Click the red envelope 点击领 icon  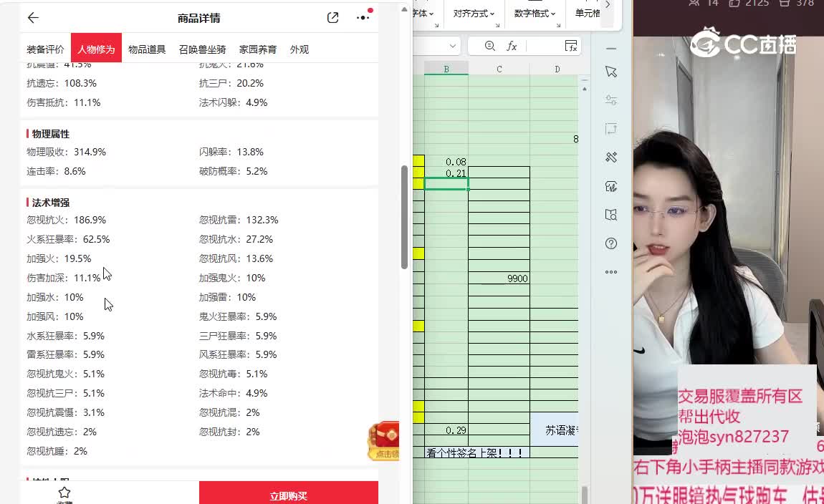point(384,441)
